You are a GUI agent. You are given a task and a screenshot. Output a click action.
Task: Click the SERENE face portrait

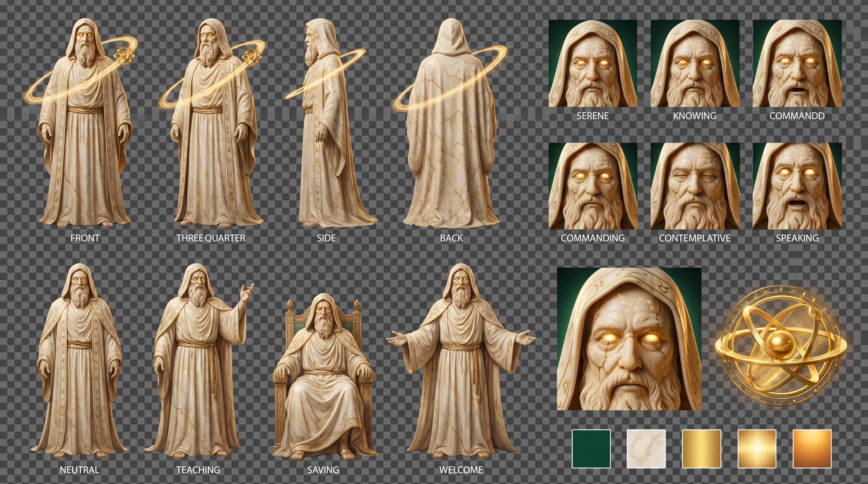pos(593,63)
